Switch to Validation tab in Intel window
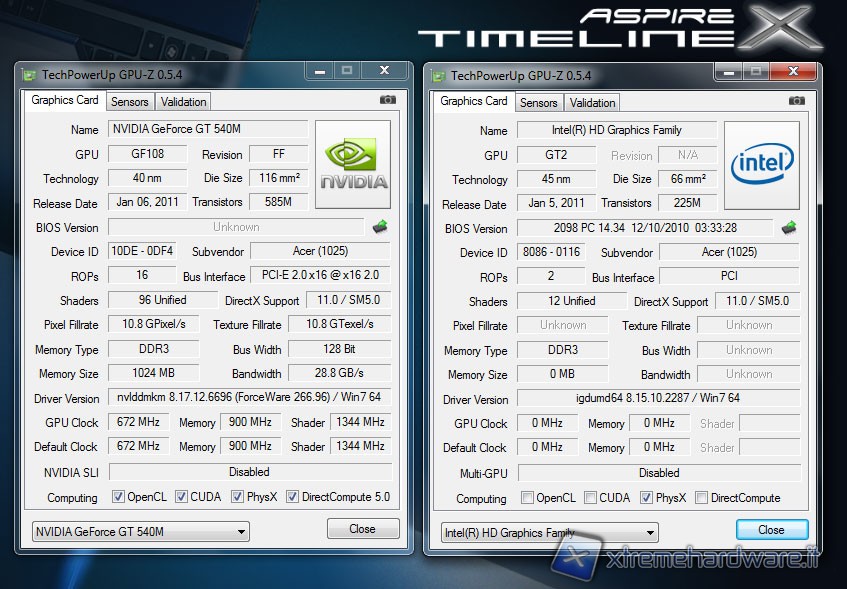Image resolution: width=847 pixels, height=589 pixels. click(592, 103)
